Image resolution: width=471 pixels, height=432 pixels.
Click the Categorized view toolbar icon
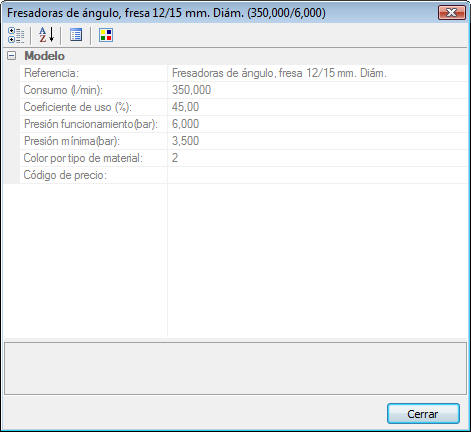16,35
